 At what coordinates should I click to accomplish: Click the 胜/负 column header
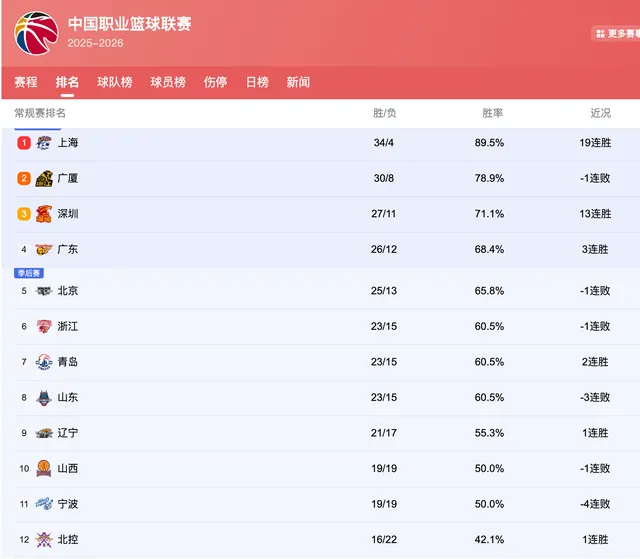click(x=384, y=113)
